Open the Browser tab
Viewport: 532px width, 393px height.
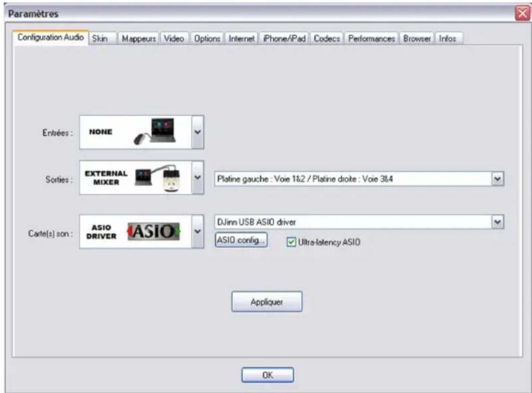pyautogui.click(x=417, y=39)
